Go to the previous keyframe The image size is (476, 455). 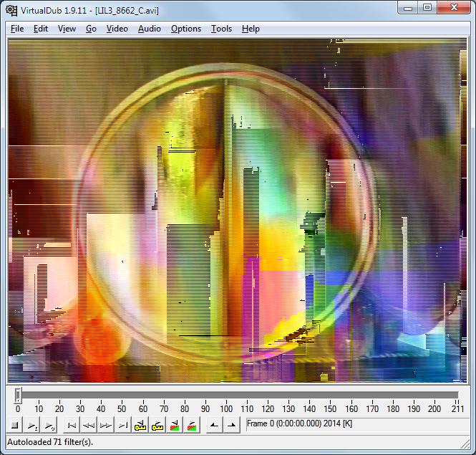140,425
